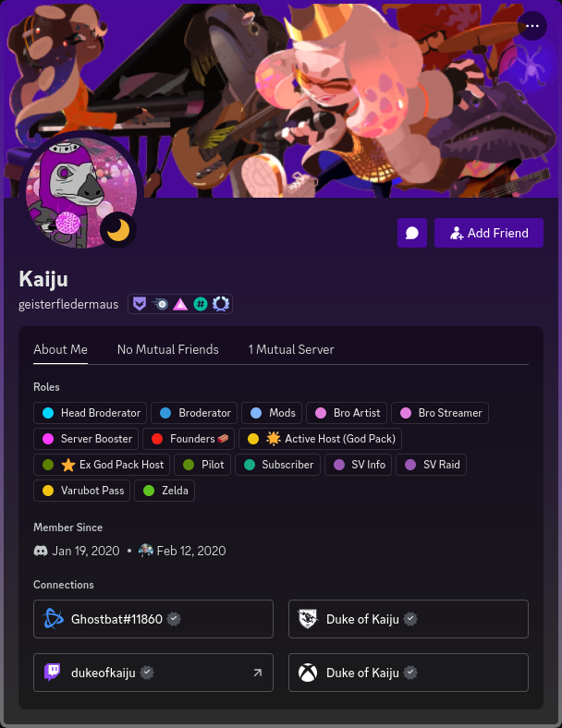This screenshot has width=562, height=728.
Task: Switch to the 1 Mutual Server tab
Action: (x=291, y=349)
